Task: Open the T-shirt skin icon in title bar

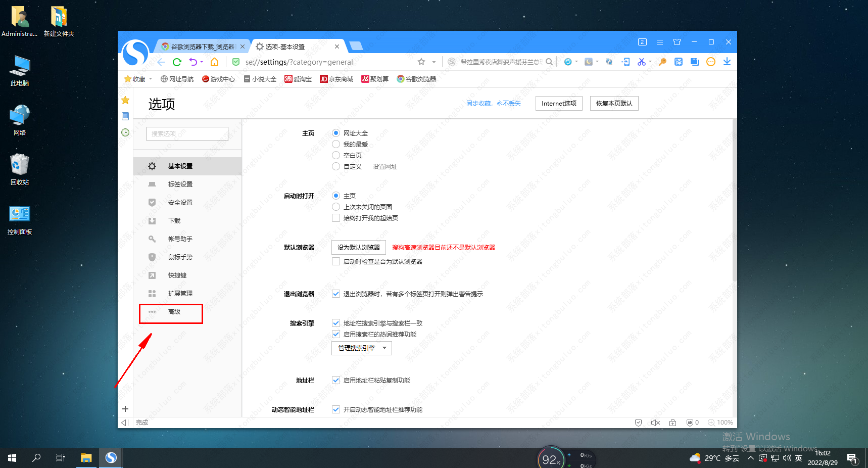Action: pos(677,42)
